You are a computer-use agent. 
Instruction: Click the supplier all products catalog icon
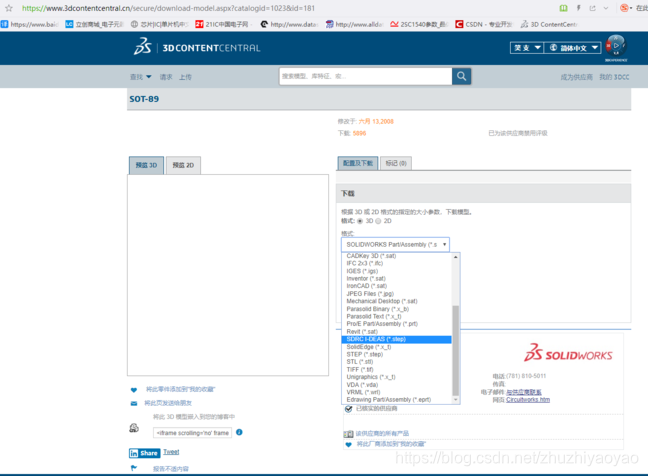348,434
